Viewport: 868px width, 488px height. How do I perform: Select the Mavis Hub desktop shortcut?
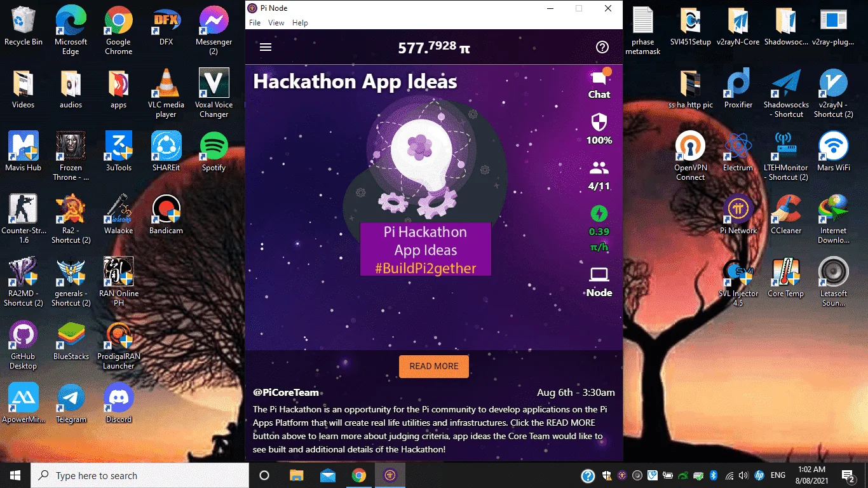coord(24,152)
